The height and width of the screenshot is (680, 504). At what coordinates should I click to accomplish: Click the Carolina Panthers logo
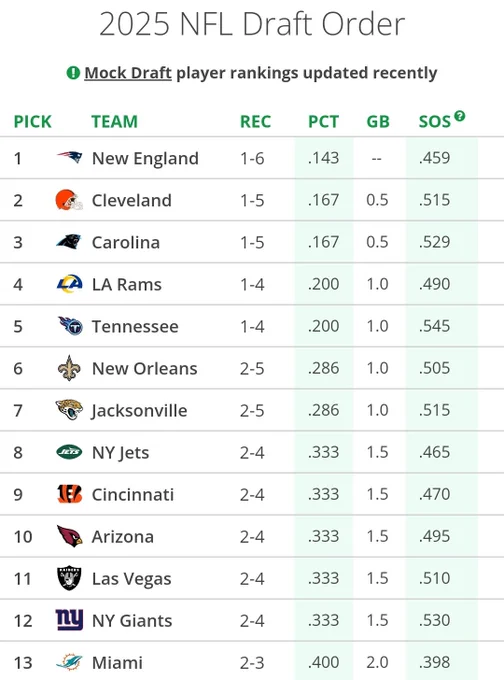(x=69, y=242)
